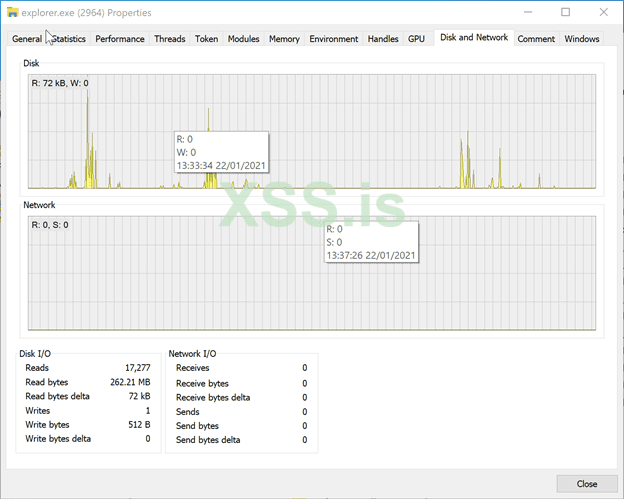Image resolution: width=624 pixels, height=499 pixels.
Task: Click the Read bytes value 262.21 MB
Action: point(130,382)
